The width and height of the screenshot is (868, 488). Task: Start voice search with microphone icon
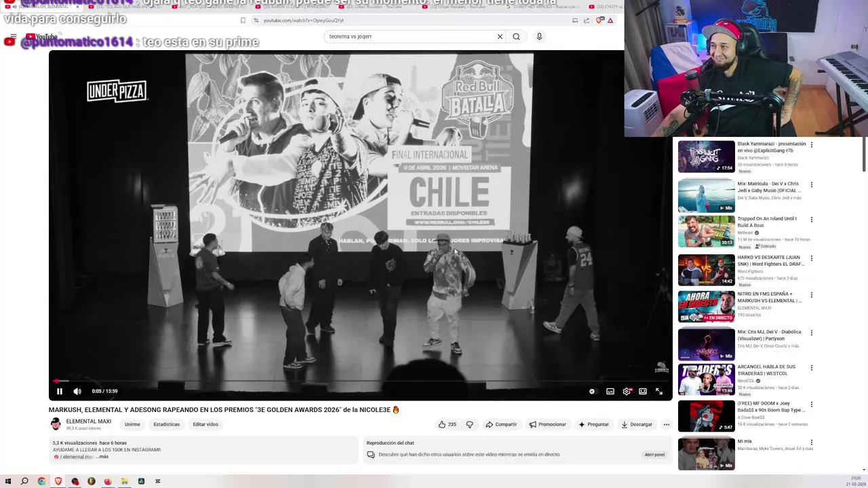pyautogui.click(x=539, y=37)
